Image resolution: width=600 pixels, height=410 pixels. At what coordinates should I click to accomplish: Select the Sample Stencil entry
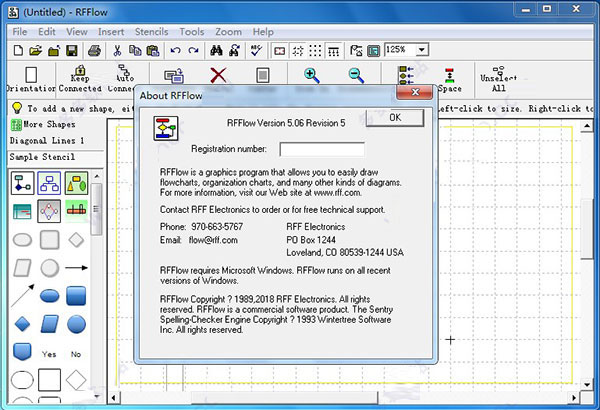pos(42,157)
